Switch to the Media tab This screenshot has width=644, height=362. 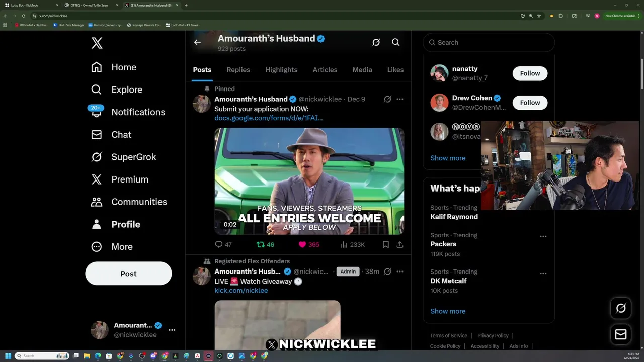tap(362, 70)
